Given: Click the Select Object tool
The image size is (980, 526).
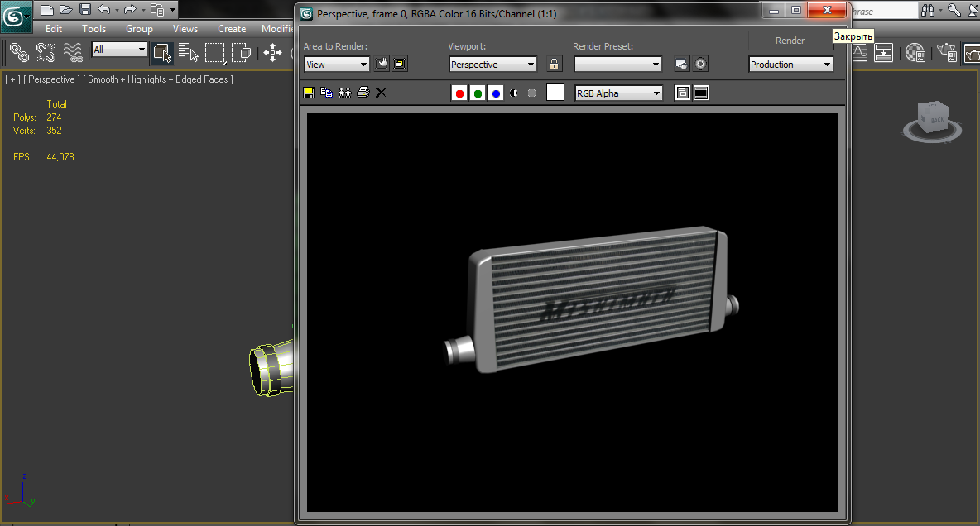Looking at the screenshot, I should click(x=161, y=53).
